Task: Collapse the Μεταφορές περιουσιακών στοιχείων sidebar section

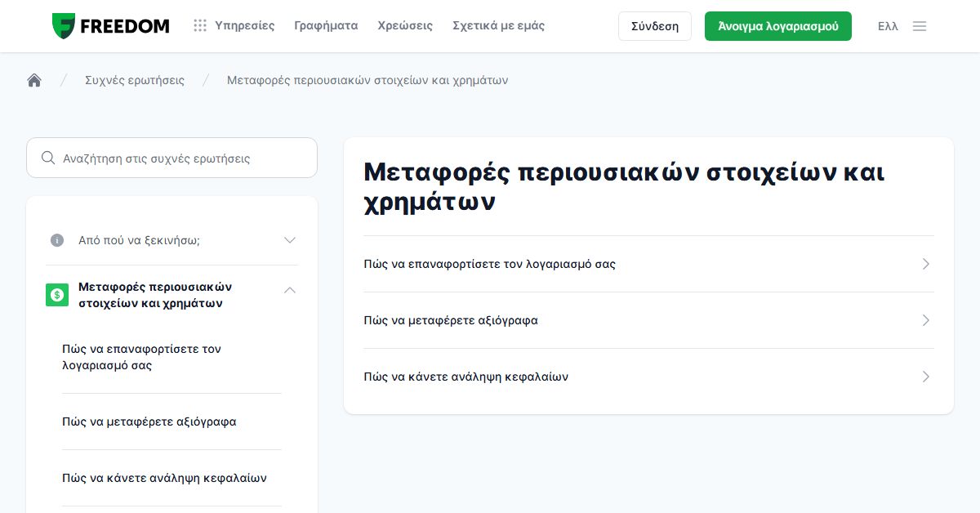Action: (x=290, y=290)
